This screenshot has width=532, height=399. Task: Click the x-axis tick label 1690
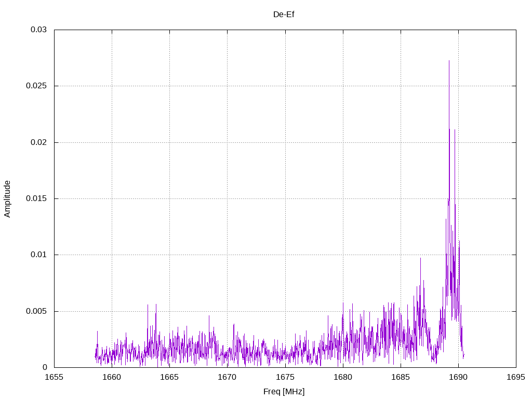pos(458,377)
